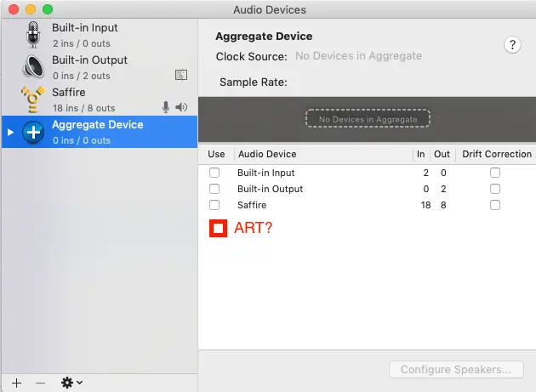Toggle Drift Correction for Built-in Input
The image size is (536, 392).
point(495,173)
